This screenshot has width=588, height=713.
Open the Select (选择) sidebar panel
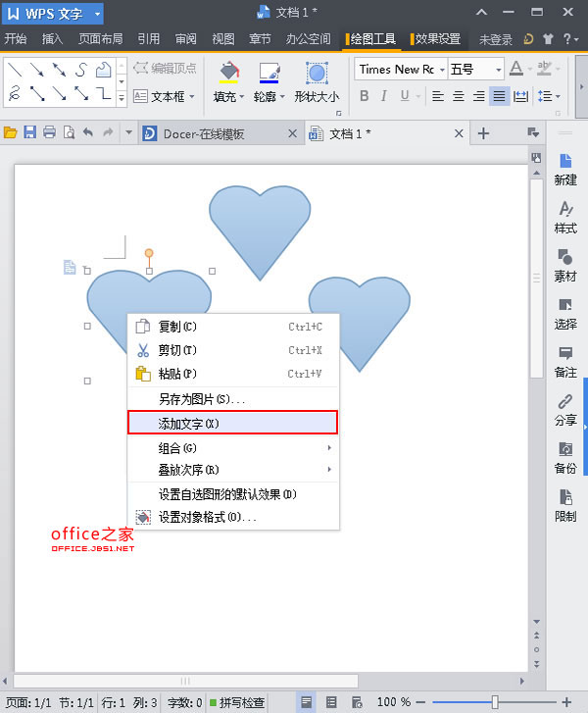(565, 314)
